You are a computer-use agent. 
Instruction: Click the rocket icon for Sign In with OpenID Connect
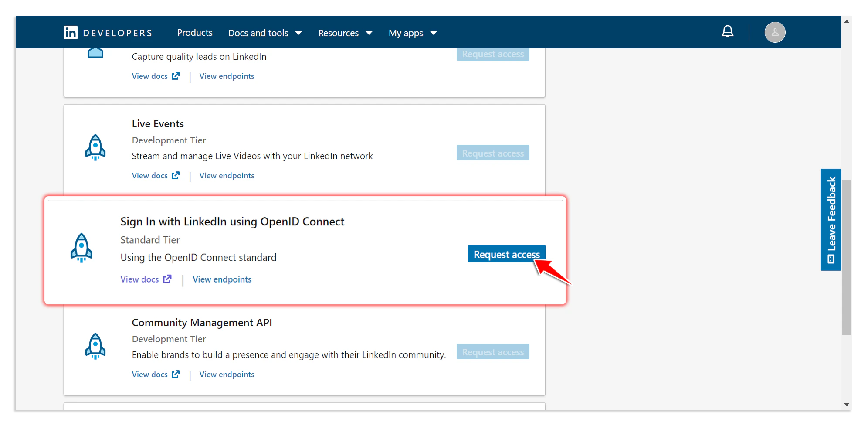82,247
